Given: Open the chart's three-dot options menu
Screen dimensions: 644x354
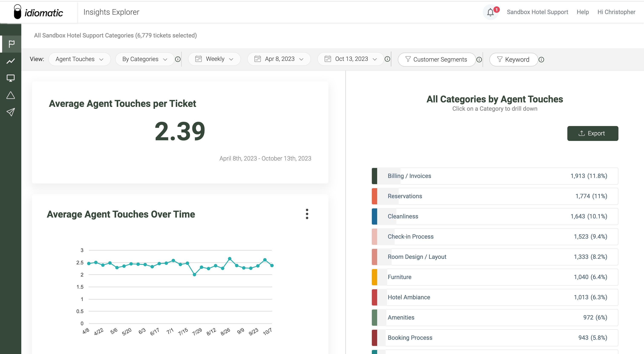Looking at the screenshot, I should [307, 214].
